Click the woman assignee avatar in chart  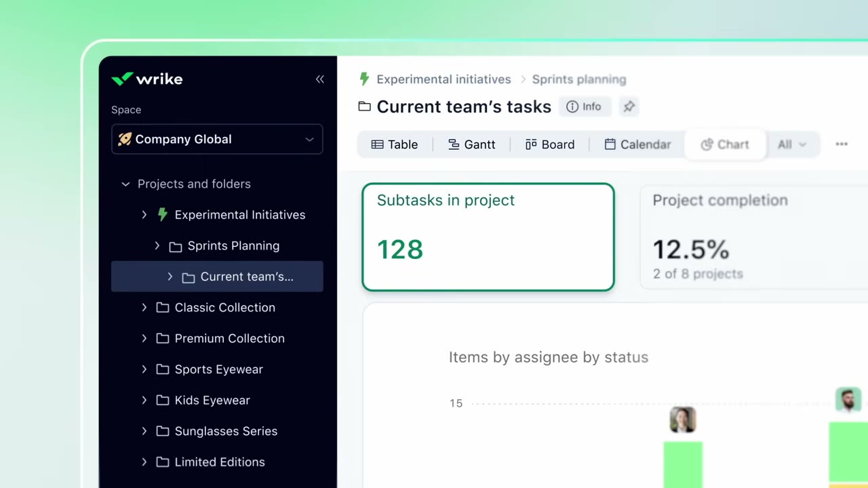(x=683, y=420)
